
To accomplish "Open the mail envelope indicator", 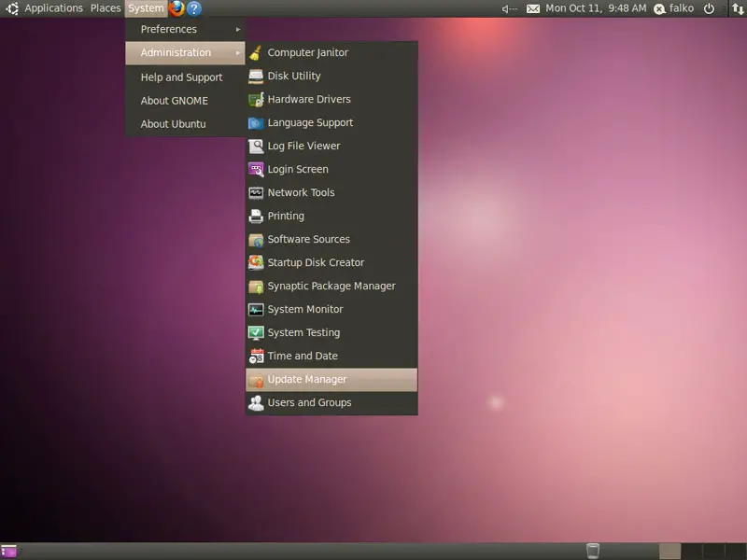I will point(533,8).
